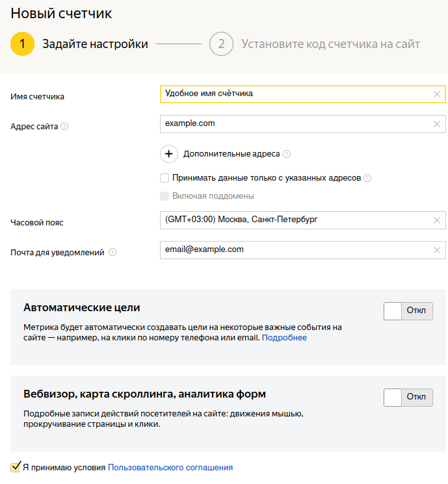Open help icon next to Адрес сайта
The height and width of the screenshot is (484, 448).
[x=64, y=126]
